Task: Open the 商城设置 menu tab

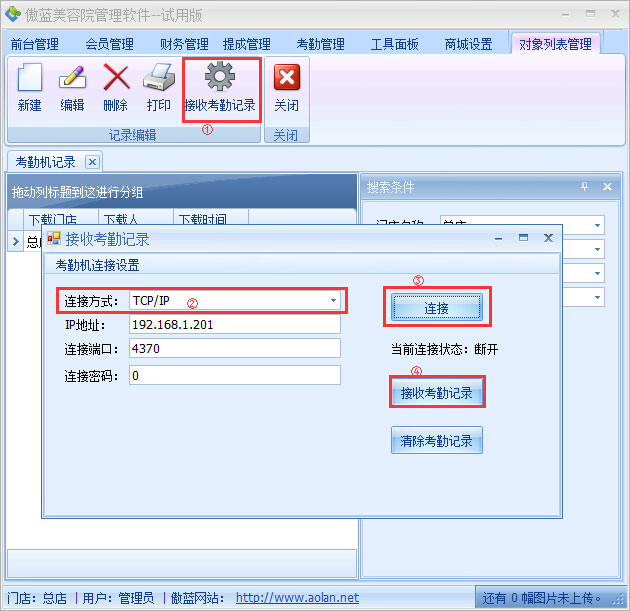Action: point(468,44)
